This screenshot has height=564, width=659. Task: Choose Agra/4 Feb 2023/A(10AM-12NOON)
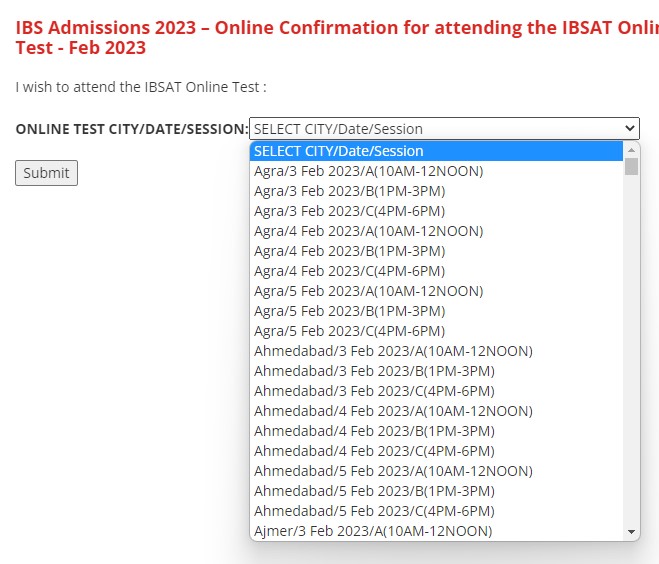pyautogui.click(x=368, y=231)
